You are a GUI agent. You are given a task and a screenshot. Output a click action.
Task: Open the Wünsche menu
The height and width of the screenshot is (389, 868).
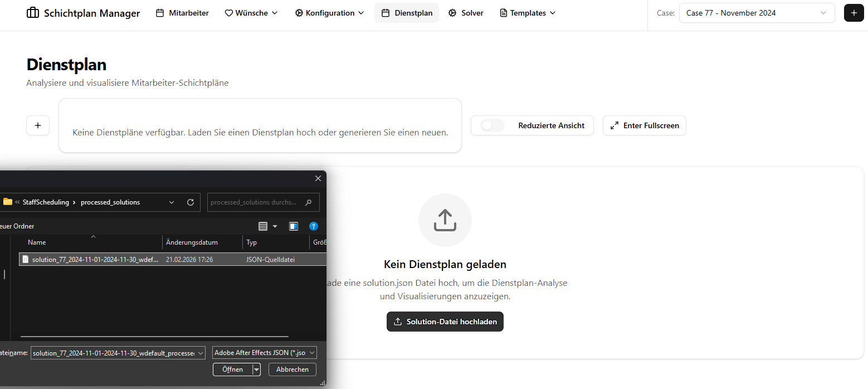251,13
